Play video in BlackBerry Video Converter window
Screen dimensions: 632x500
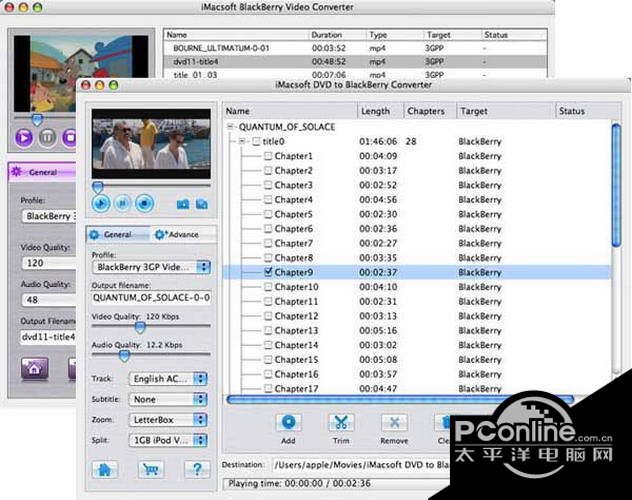(24, 138)
